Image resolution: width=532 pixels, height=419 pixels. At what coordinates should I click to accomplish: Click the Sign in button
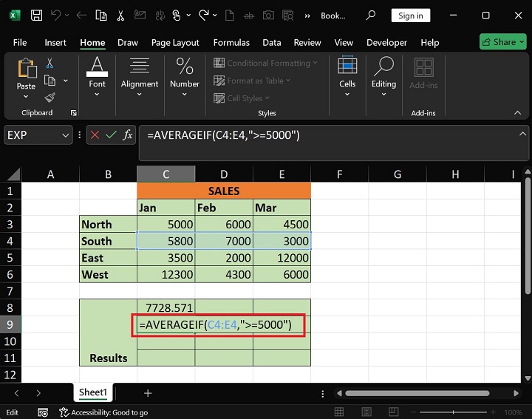[411, 16]
